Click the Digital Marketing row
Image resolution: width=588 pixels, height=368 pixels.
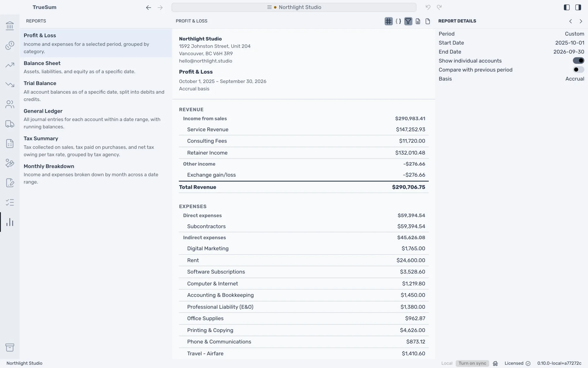304,248
